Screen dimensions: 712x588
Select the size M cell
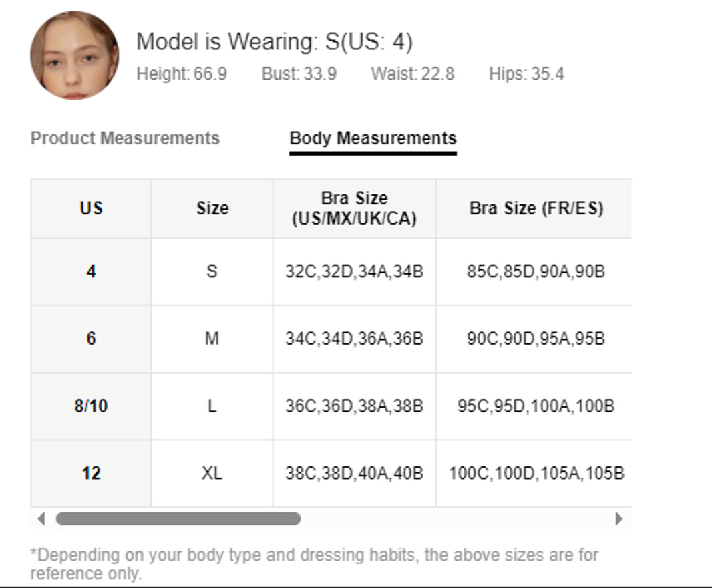(212, 339)
